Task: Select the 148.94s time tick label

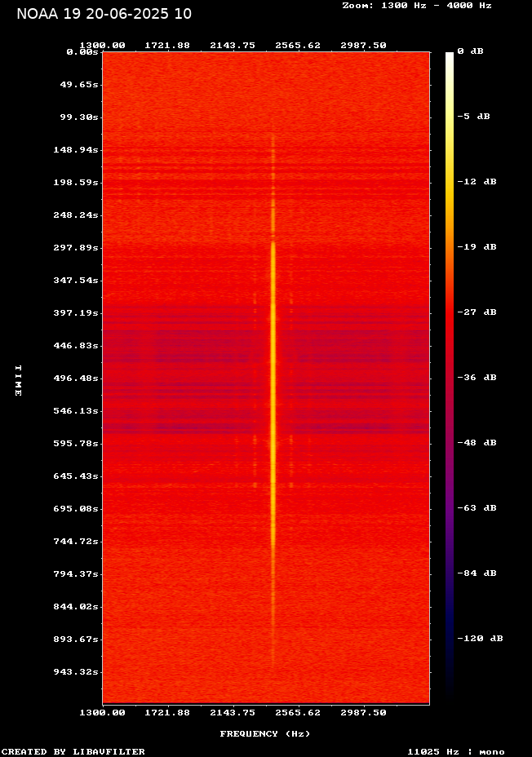Action: tap(76, 150)
